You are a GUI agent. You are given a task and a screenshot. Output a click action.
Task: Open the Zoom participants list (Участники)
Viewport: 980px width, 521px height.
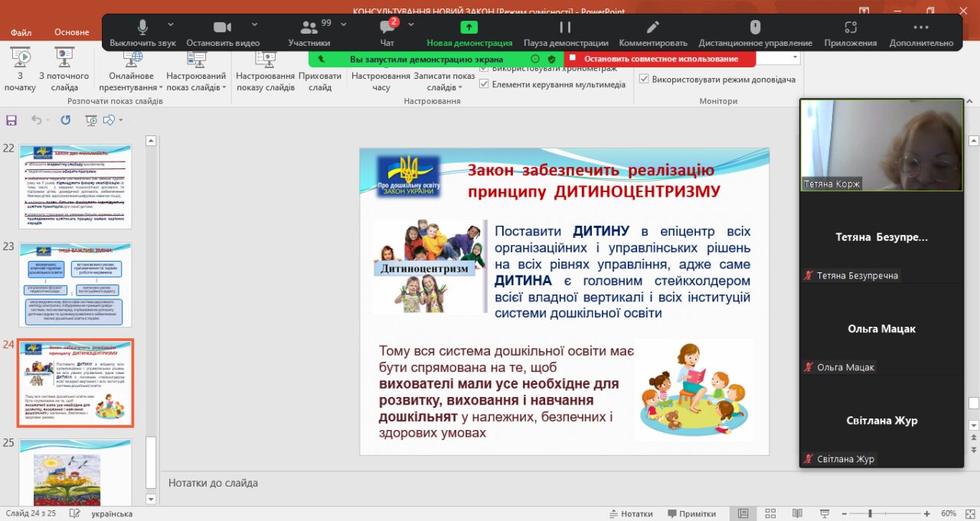pos(309,34)
